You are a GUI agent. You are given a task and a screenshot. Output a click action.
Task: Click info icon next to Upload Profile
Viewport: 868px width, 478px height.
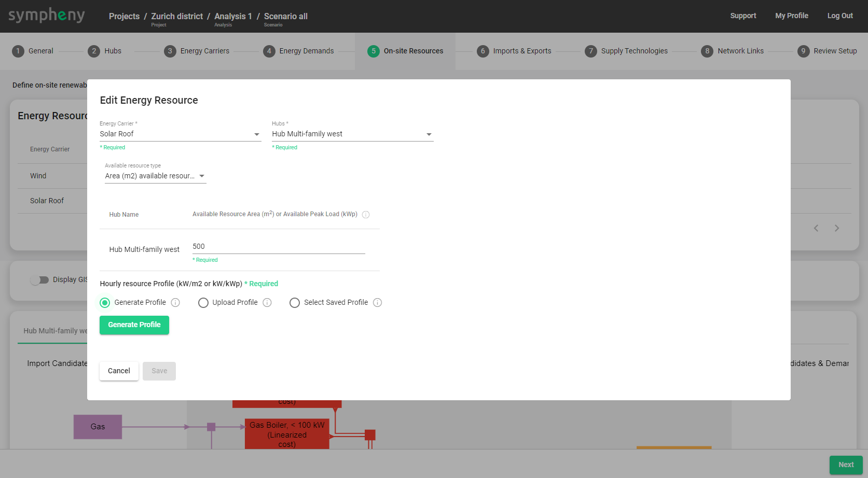coord(267,303)
